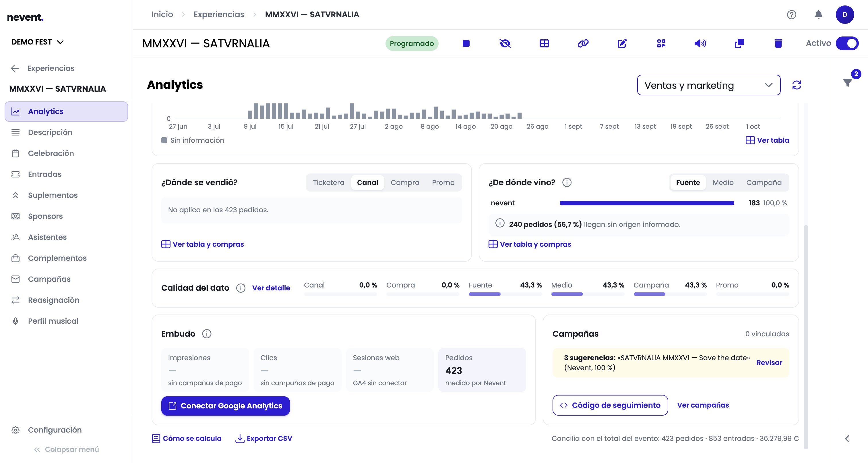
Task: Open the QR code icon
Action: (x=661, y=43)
